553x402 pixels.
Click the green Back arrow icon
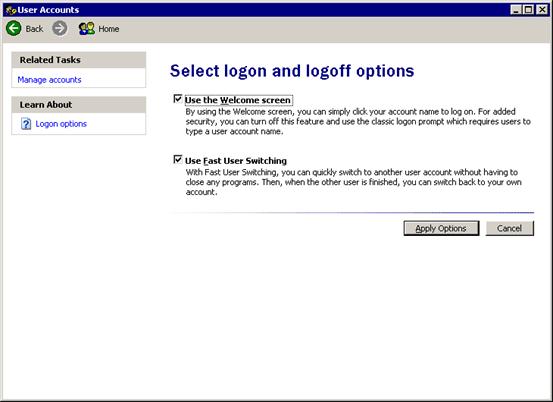pyautogui.click(x=14, y=28)
